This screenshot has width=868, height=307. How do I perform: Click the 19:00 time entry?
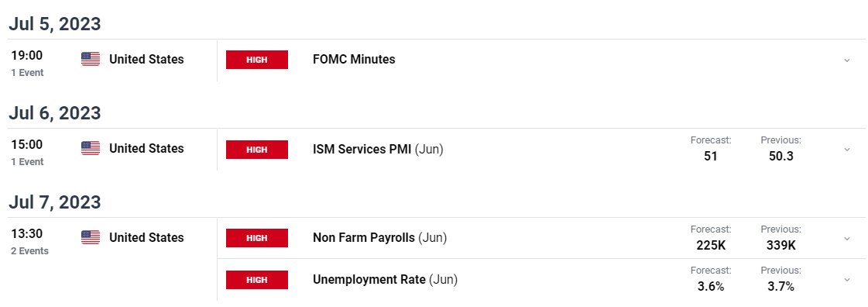26,55
